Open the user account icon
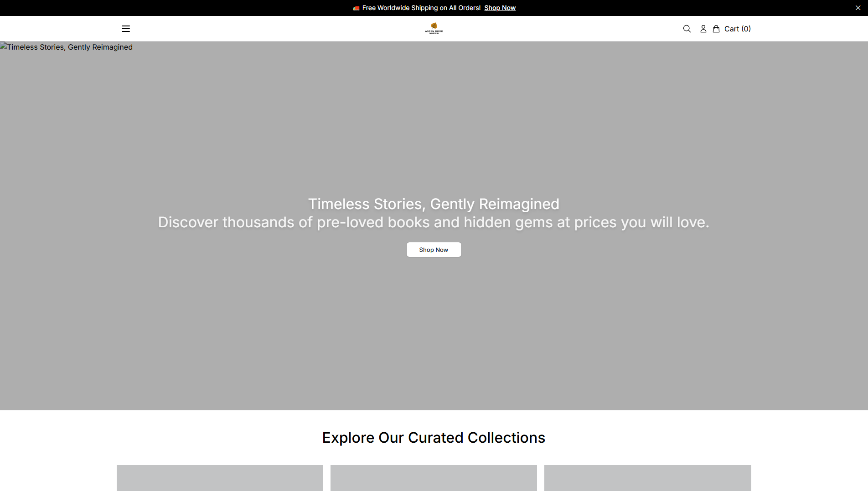This screenshot has width=868, height=491. [703, 29]
